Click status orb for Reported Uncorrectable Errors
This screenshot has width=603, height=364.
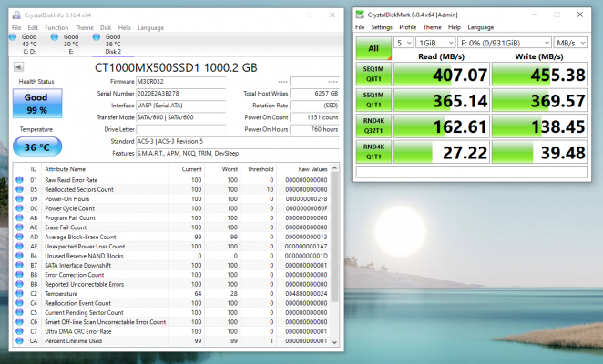tap(19, 284)
